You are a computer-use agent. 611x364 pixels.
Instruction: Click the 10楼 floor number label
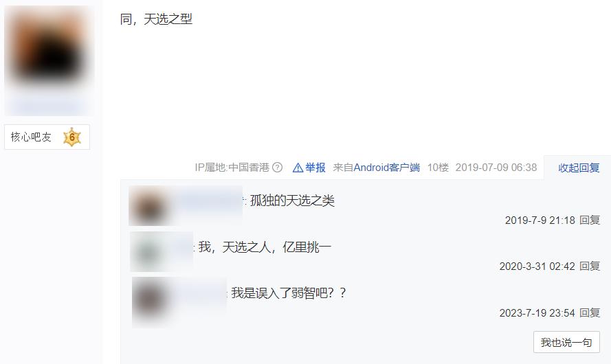click(438, 168)
